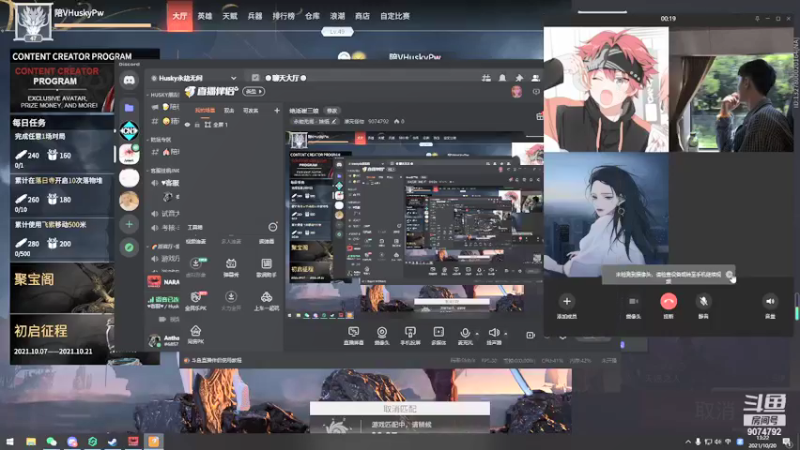800x450 pixels.
Task: Collapse HUSKY channel category in Discord
Action: 163,95
